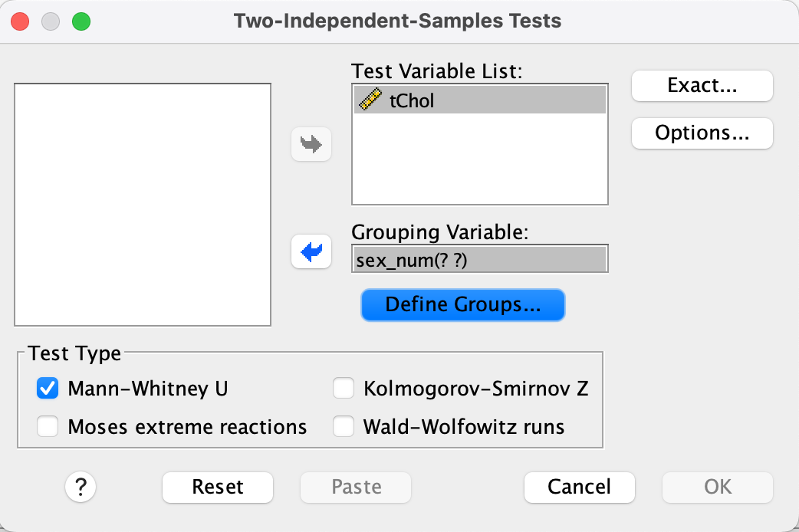Viewport: 799px width, 532px height.
Task: Close the dialog with the red button
Action: (20, 21)
